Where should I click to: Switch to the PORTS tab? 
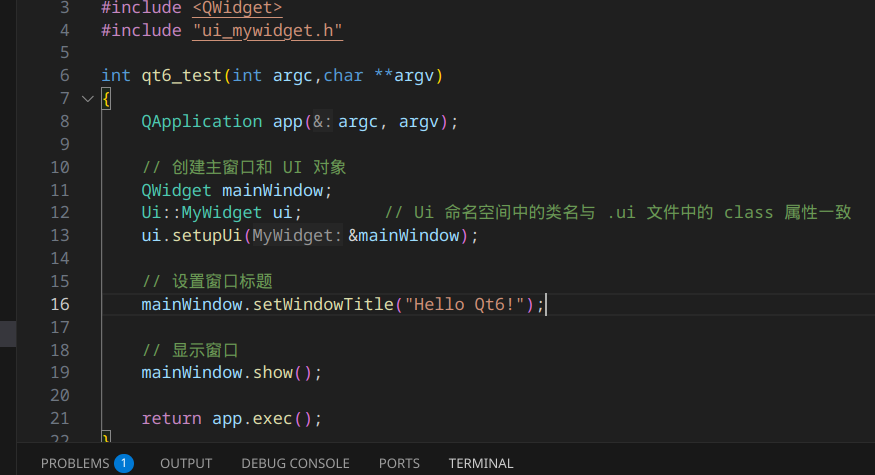tap(399, 463)
